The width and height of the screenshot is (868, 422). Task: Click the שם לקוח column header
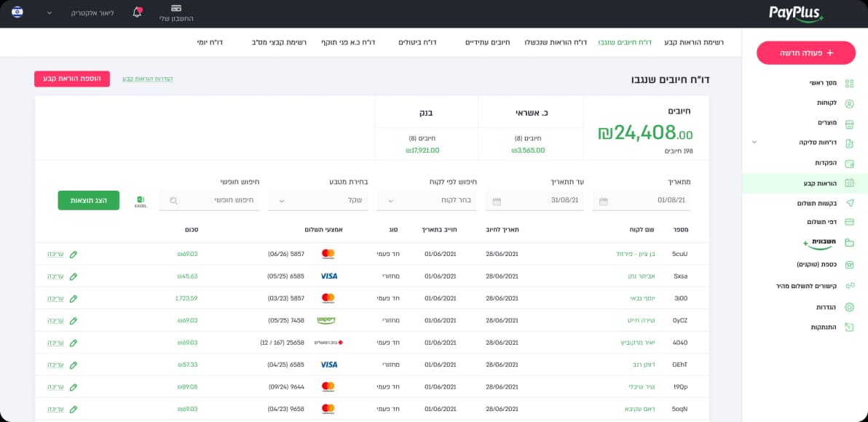643,229
